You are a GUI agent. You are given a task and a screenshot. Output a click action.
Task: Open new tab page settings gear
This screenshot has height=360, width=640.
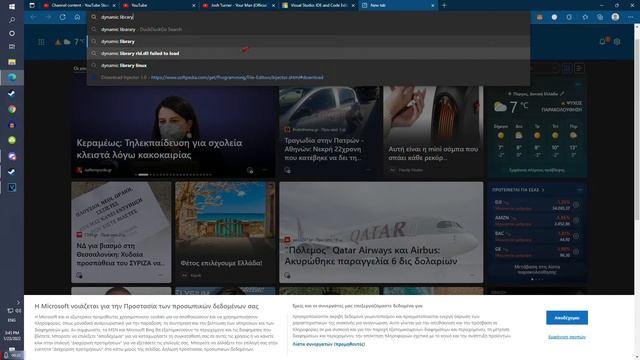click(x=617, y=42)
